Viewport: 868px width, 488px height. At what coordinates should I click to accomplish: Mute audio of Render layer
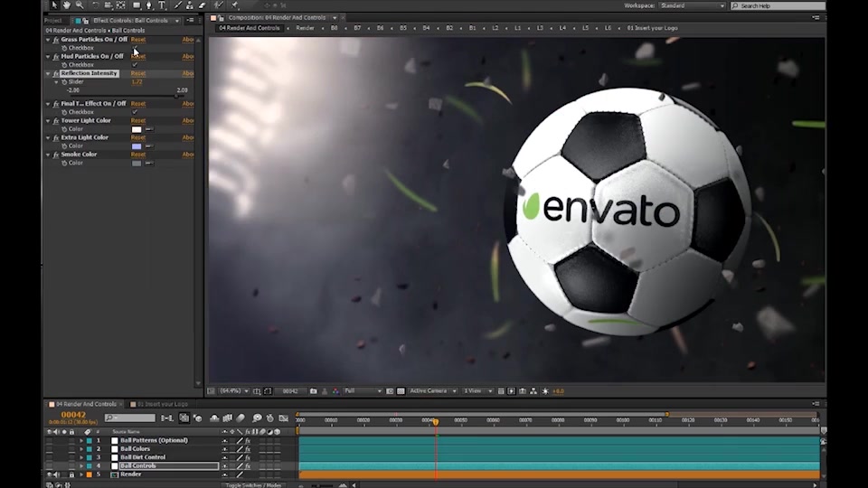tap(56, 474)
